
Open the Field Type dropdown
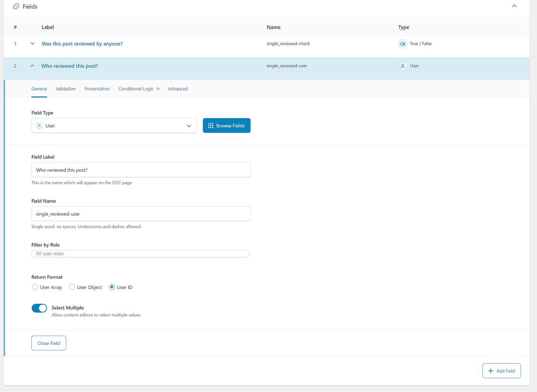tap(189, 125)
